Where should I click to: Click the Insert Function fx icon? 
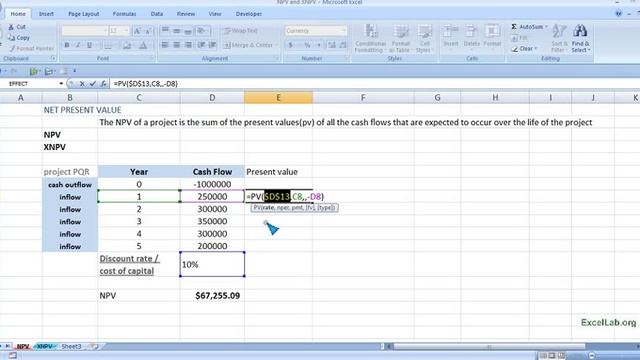pos(103,84)
